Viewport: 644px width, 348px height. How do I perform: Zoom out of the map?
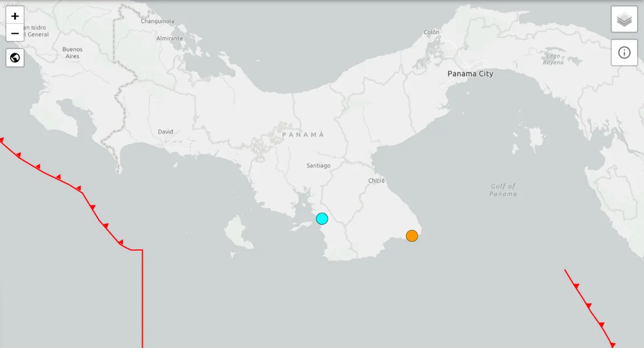coord(15,33)
